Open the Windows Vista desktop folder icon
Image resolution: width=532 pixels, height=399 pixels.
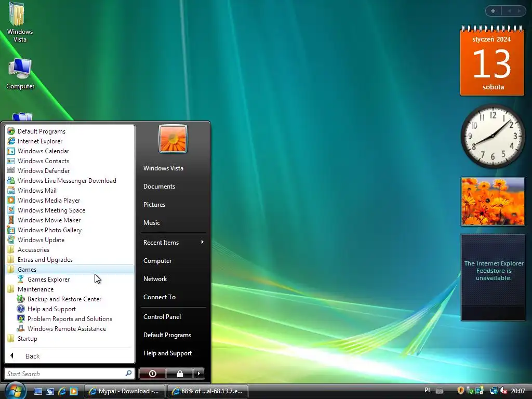tap(20, 22)
